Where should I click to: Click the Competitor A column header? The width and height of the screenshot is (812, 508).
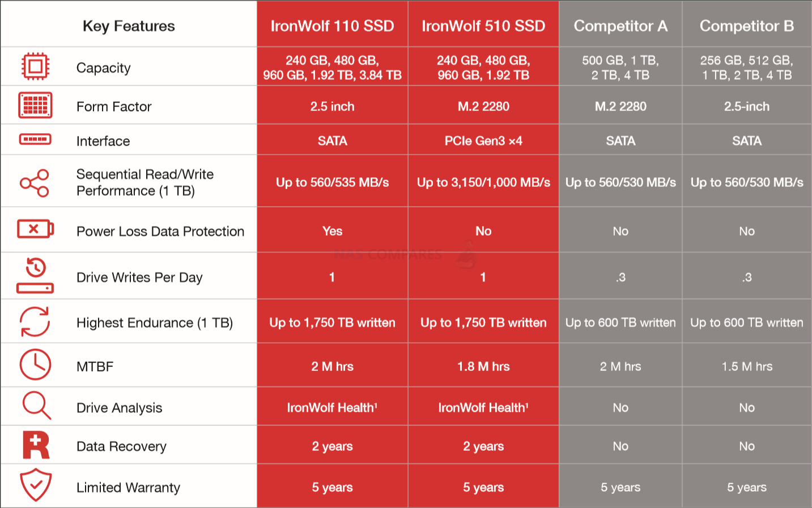(x=620, y=25)
